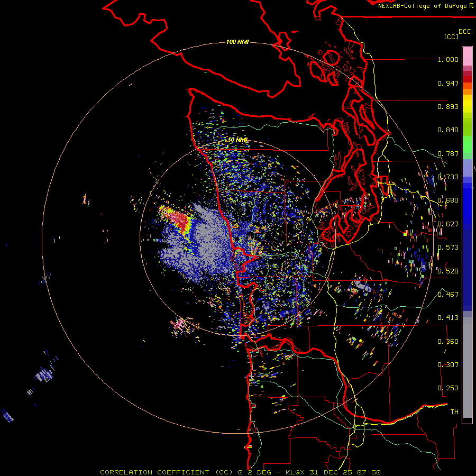Click the NEXLAB-College of DuPage label
Viewport: 476px width, 476px height.
point(425,6)
